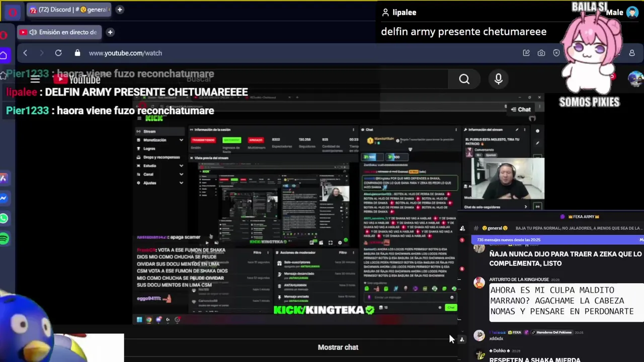644x362 pixels.
Task: Open the Opera sidebar home button
Action: click(x=4, y=55)
